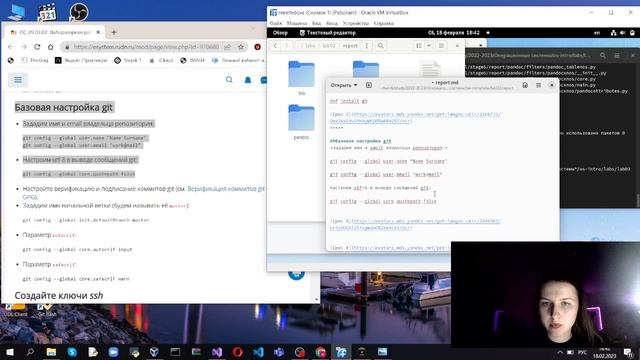
Task: Open the pandoc folder
Action: tap(301, 122)
